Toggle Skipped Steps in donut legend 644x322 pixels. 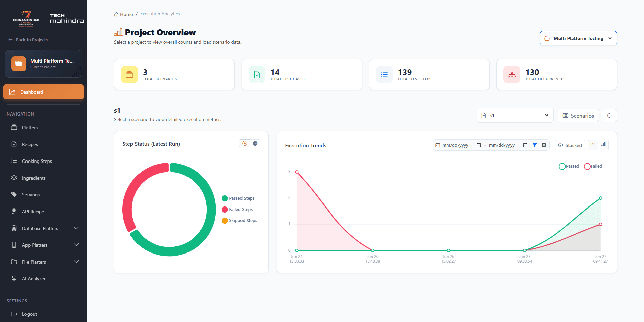(239, 221)
